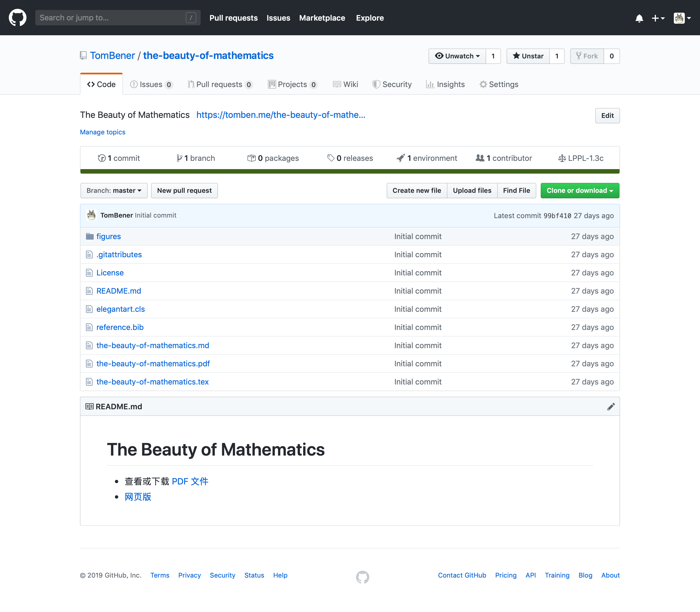Open Issues in the top navigation
This screenshot has height=612, width=700.
(x=278, y=18)
